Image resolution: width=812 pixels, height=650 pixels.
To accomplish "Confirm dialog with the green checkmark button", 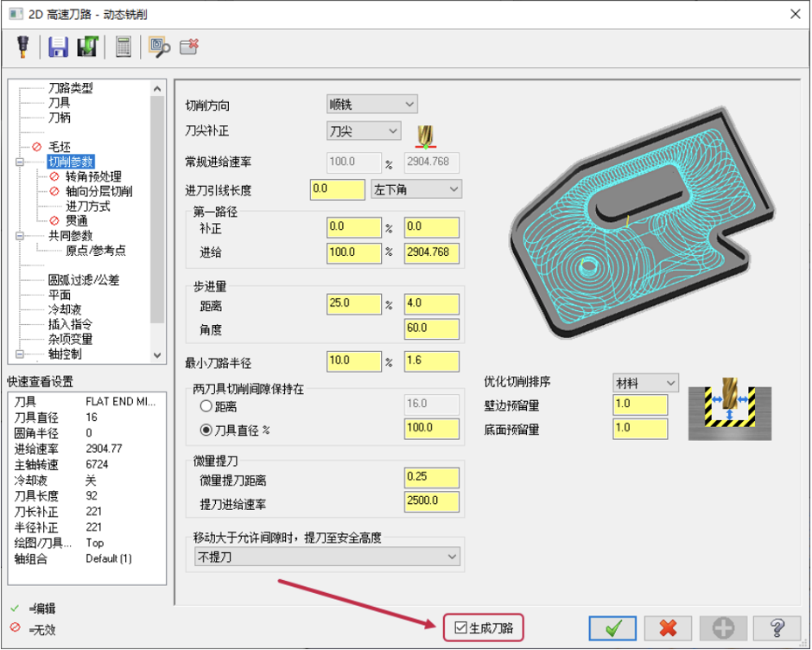I will (x=612, y=628).
